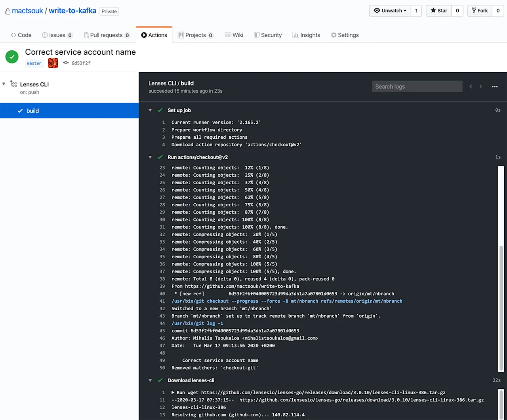
Task: Click the '/usr/bin/git log -1' line
Action: 197,323
